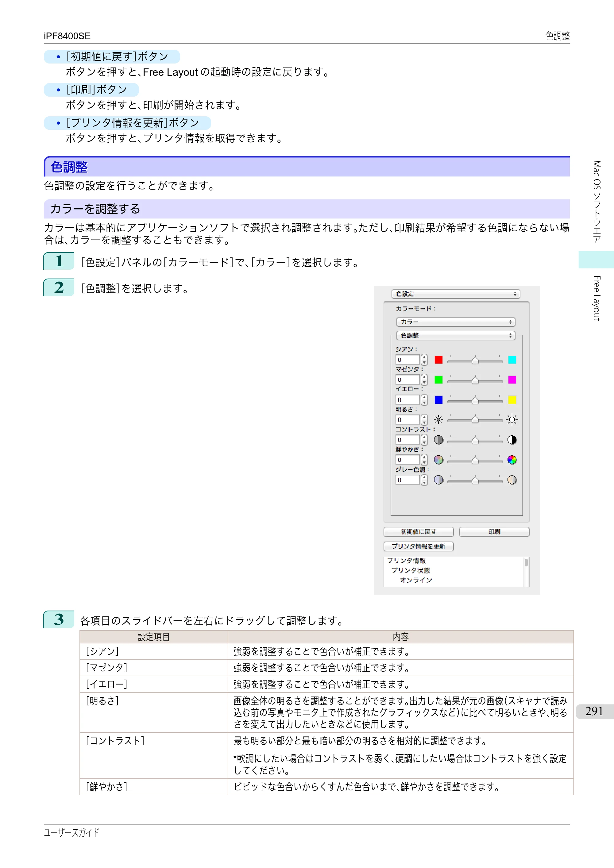Viewport: 614px width, 868px height.
Task: Click the コントラスト value input field
Action: point(407,440)
